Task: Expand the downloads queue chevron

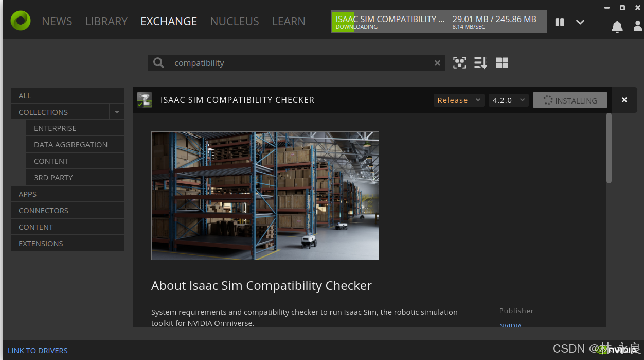Action: click(580, 22)
